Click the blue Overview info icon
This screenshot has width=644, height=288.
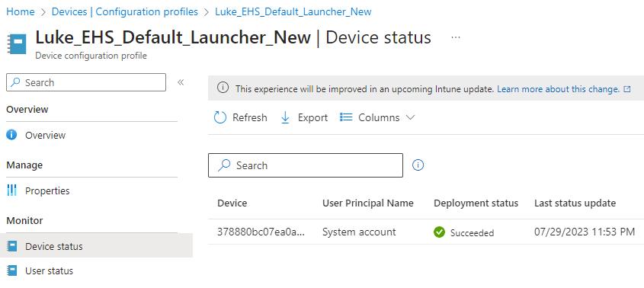point(12,135)
